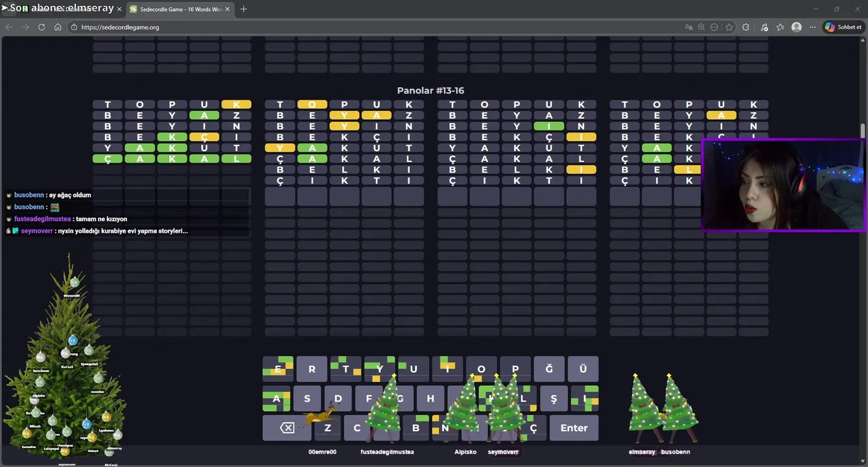The width and height of the screenshot is (868, 467).
Task: Submit the guess with the Enter key
Action: tap(574, 428)
